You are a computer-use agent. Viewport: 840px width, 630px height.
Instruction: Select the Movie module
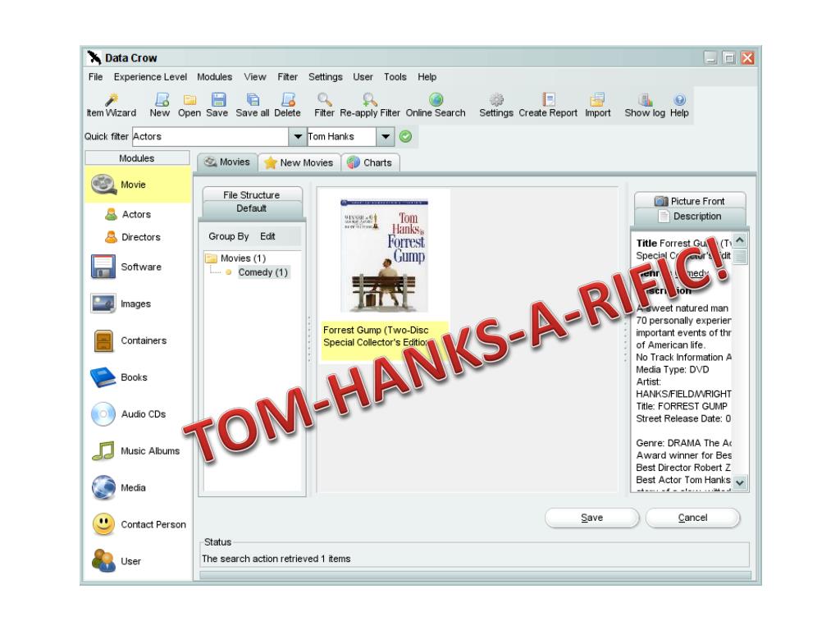coord(137,185)
